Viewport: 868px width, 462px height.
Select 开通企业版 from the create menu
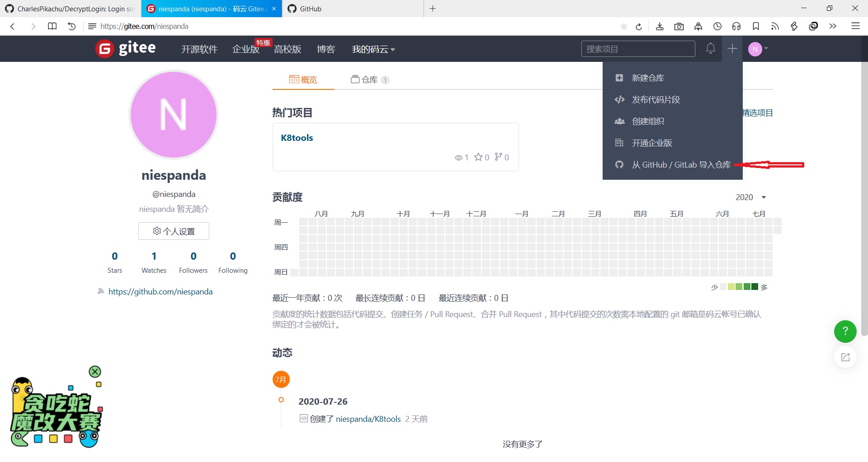pyautogui.click(x=673, y=143)
